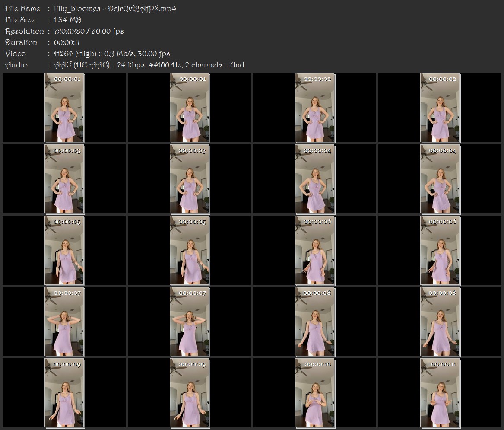This screenshot has width=504, height=430.
Task: Select the audio info 'AAC (HE-AAC)' line
Action: [149, 65]
